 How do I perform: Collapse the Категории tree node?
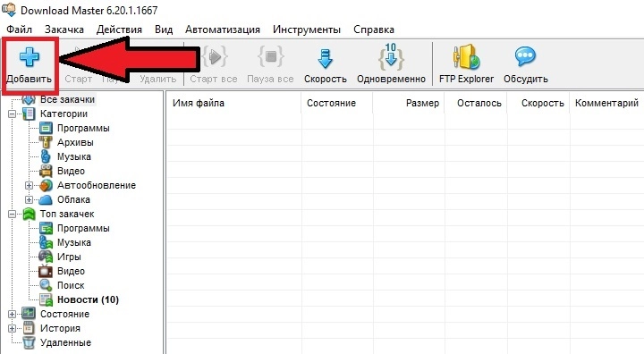click(x=13, y=114)
